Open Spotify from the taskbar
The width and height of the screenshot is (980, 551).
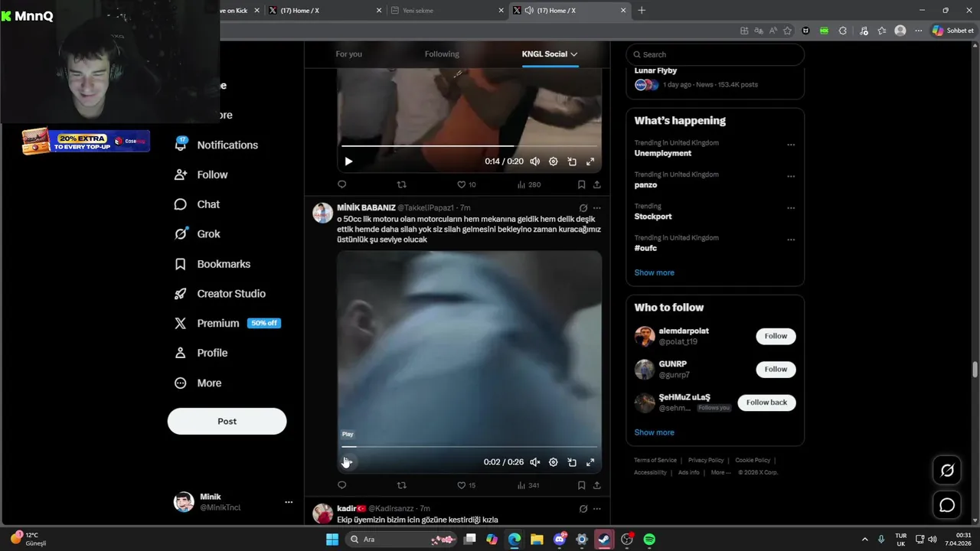[649, 540]
